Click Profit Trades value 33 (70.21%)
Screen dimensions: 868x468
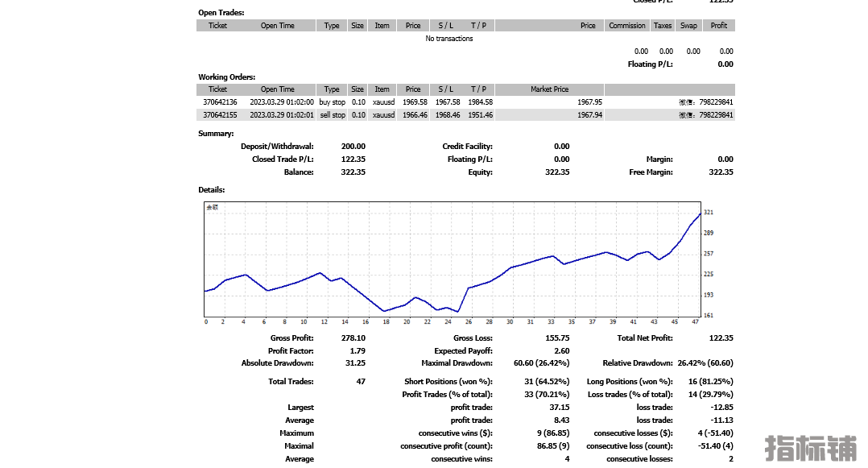click(x=547, y=395)
